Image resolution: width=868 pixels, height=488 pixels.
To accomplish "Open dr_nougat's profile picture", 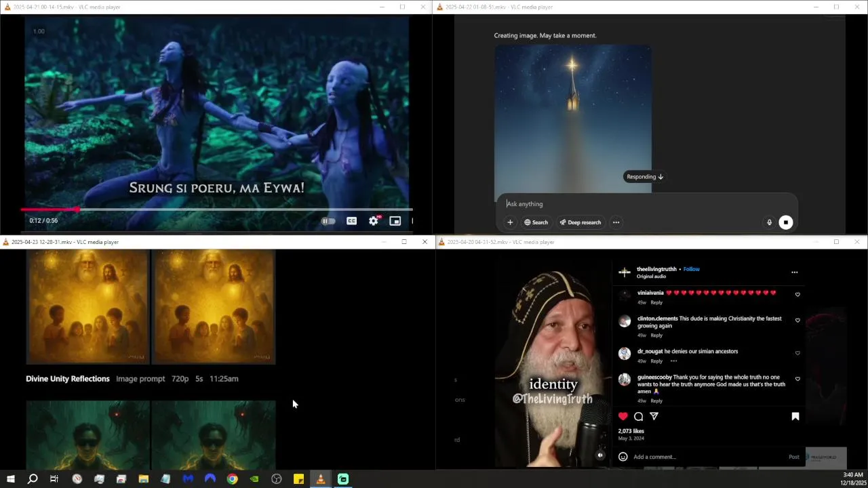I will [625, 354].
